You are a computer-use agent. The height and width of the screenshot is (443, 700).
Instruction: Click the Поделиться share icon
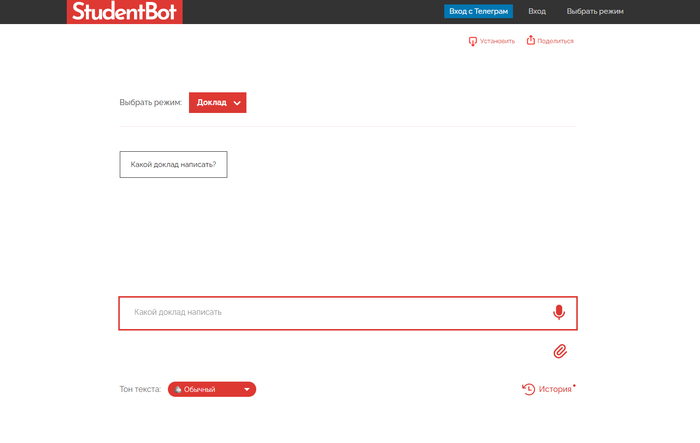(531, 41)
